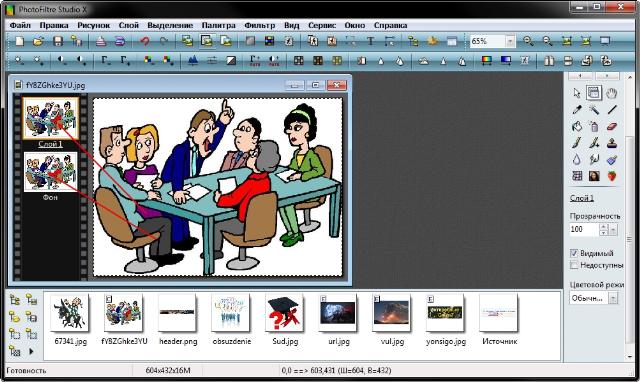
Task: Select the Eyedropper pipette tool
Action: (x=577, y=109)
